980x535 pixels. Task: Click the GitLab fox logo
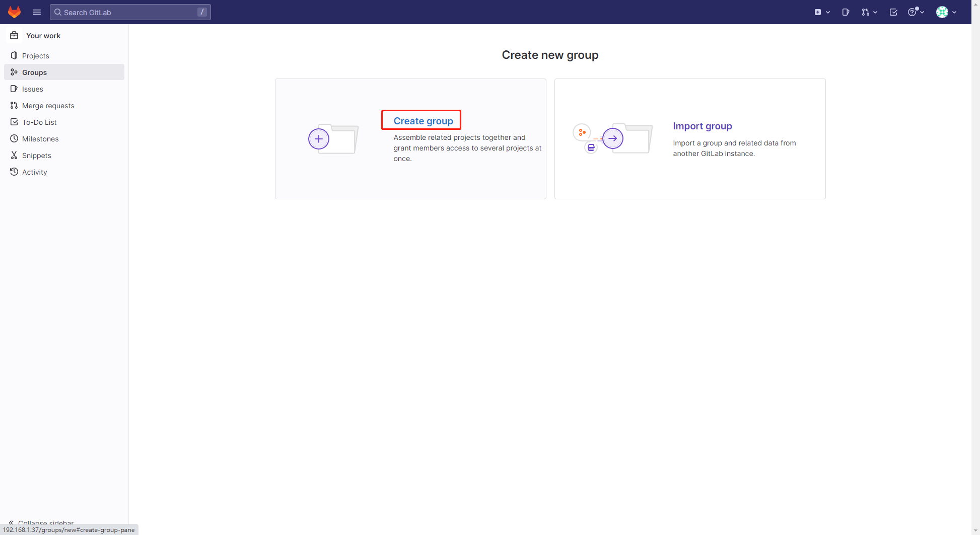[14, 12]
